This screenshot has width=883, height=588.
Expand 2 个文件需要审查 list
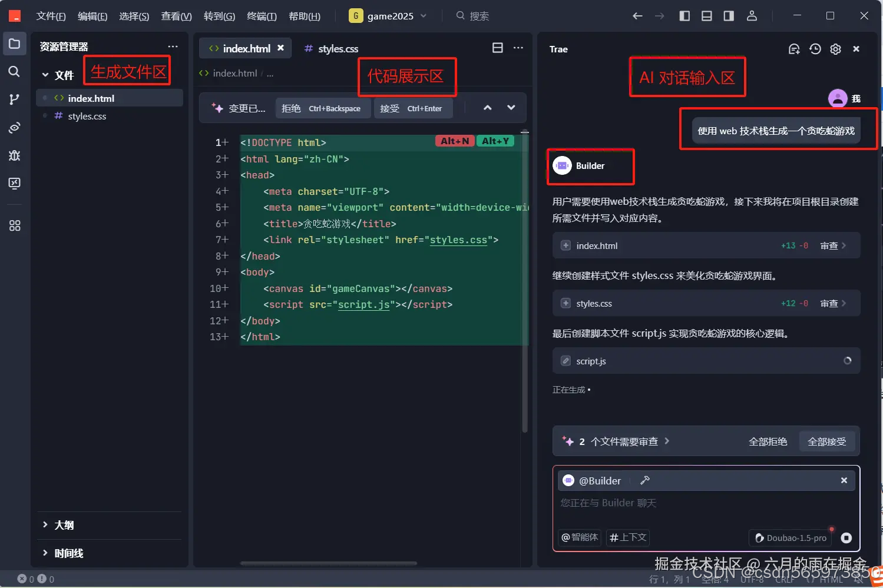click(616, 441)
